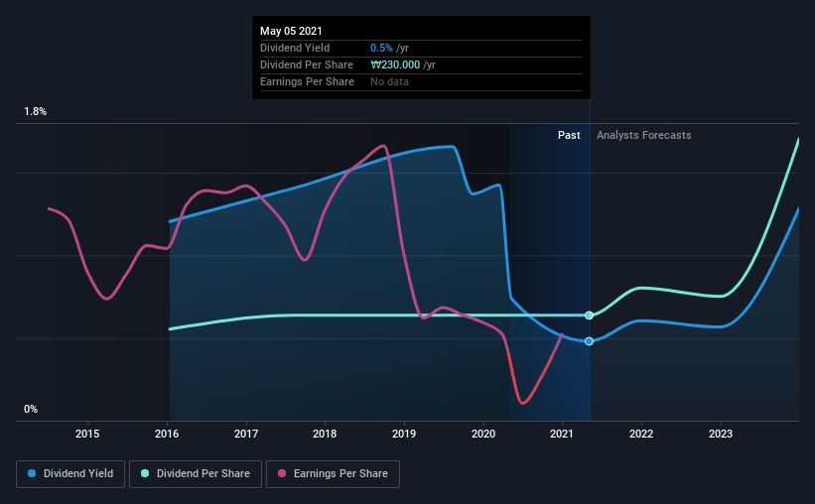
Task: Click 'Earnings Per Share' row label in tooltip
Action: [x=307, y=81]
